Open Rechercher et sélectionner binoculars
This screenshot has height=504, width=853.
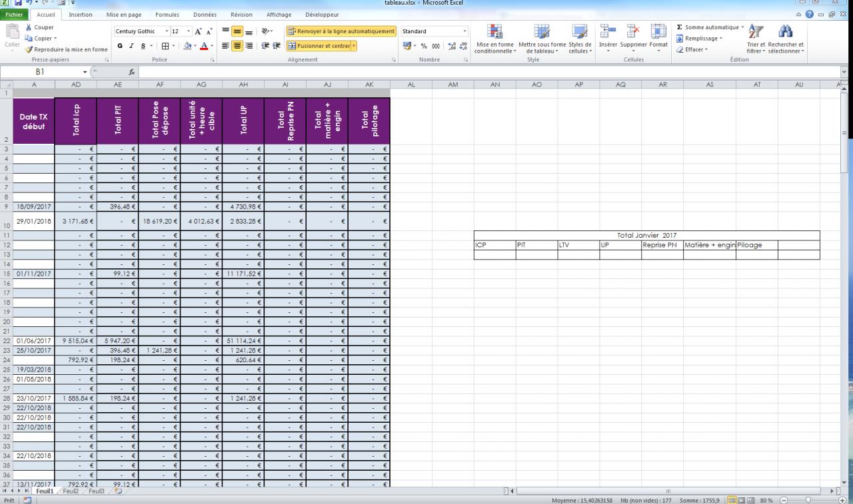[786, 39]
